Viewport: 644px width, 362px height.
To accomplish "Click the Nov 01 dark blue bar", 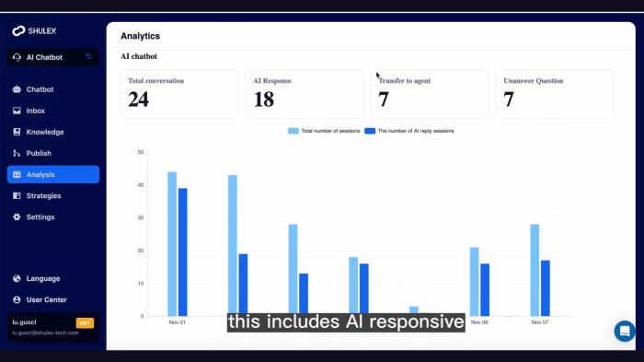I will click(x=183, y=252).
